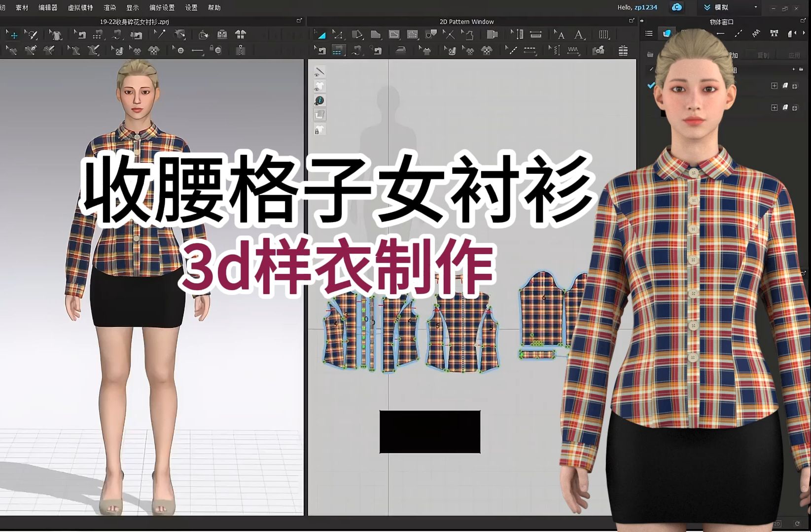Switch to the fabric tab in object window
Screen dimensions: 811x532
667,33
